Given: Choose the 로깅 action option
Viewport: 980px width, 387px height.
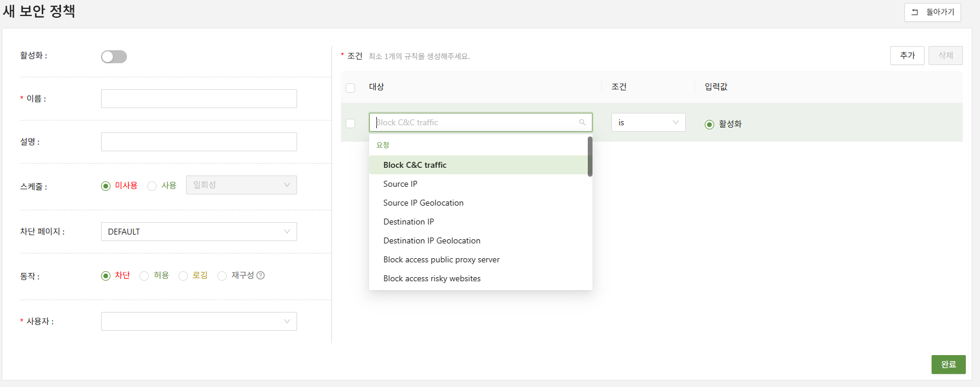Looking at the screenshot, I should coord(183,276).
